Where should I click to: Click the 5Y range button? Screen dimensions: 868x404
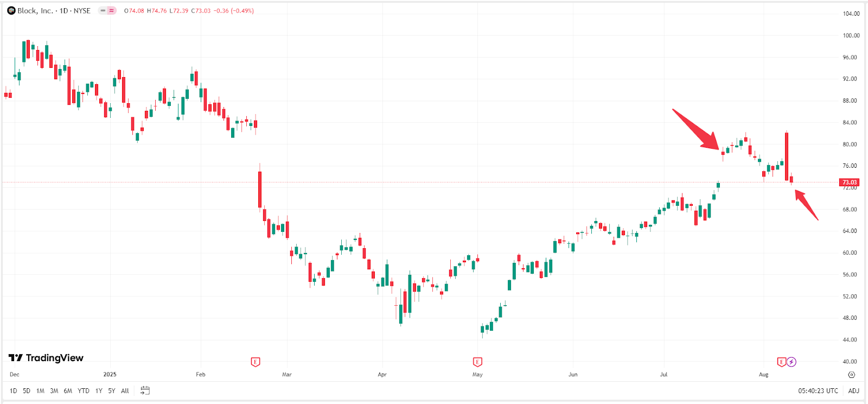click(111, 390)
